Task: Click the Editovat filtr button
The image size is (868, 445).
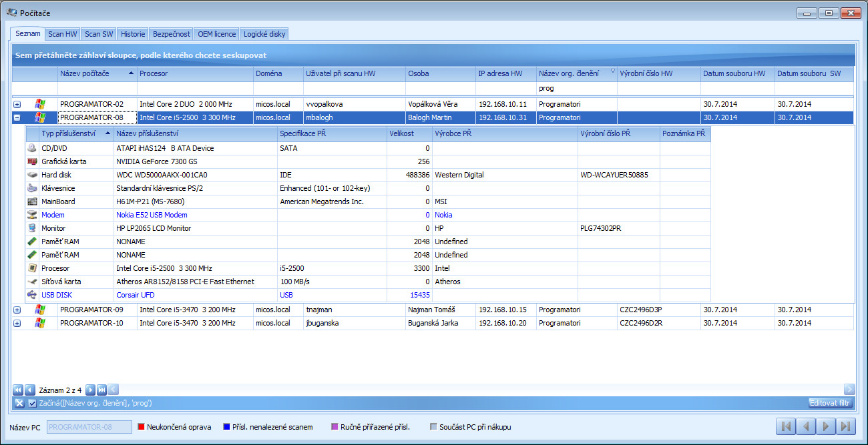Action: pos(830,403)
